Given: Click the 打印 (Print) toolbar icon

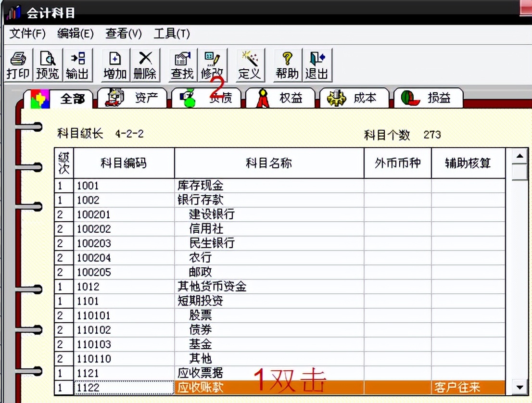Looking at the screenshot, I should click(x=17, y=64).
